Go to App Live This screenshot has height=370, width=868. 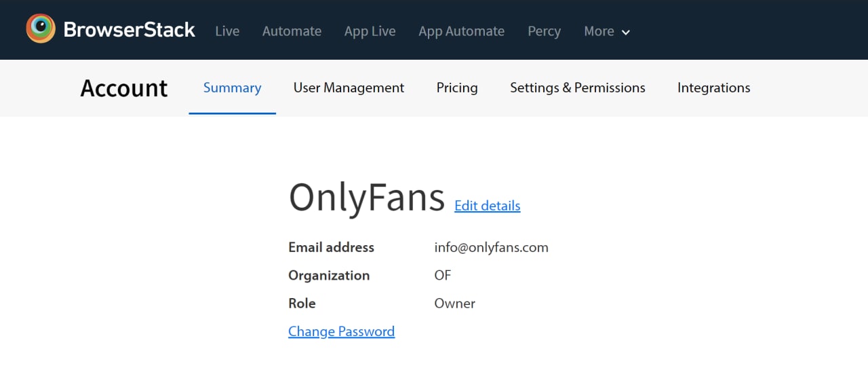pyautogui.click(x=370, y=31)
